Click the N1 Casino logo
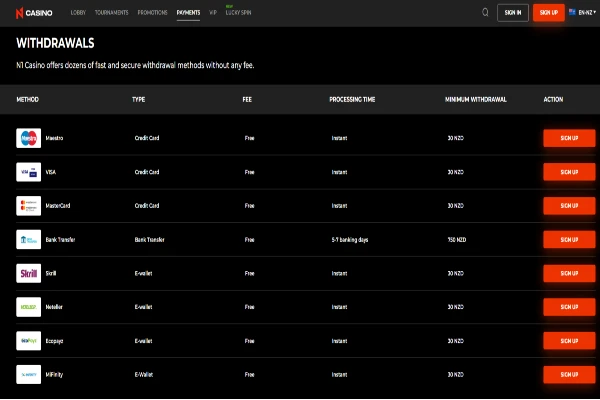600x400 pixels. point(36,13)
